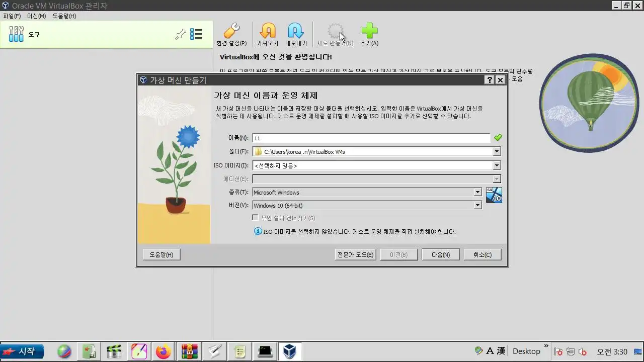Click the help question mark in dialog title bar
This screenshot has height=362, width=644.
tap(490, 80)
